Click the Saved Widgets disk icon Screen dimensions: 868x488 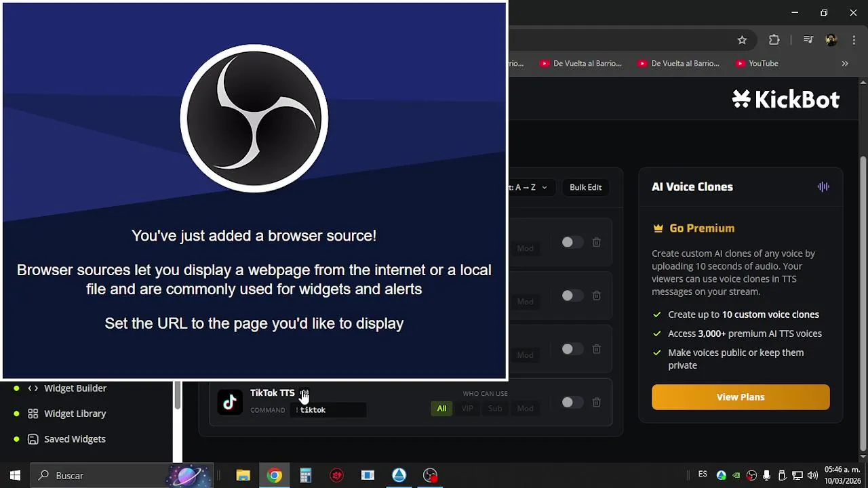33,439
